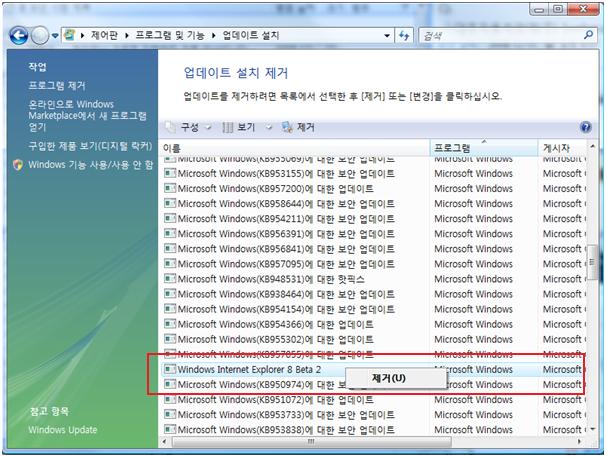The height and width of the screenshot is (457, 606).
Task: Select the KB954211 security update row
Action: point(373,219)
